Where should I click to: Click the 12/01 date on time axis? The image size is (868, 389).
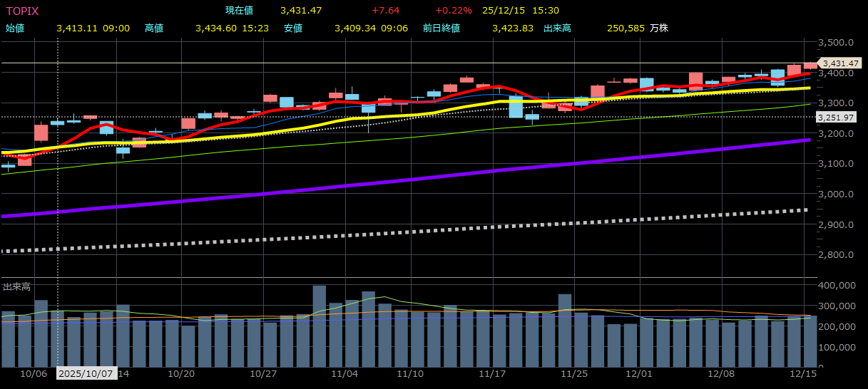pos(640,373)
